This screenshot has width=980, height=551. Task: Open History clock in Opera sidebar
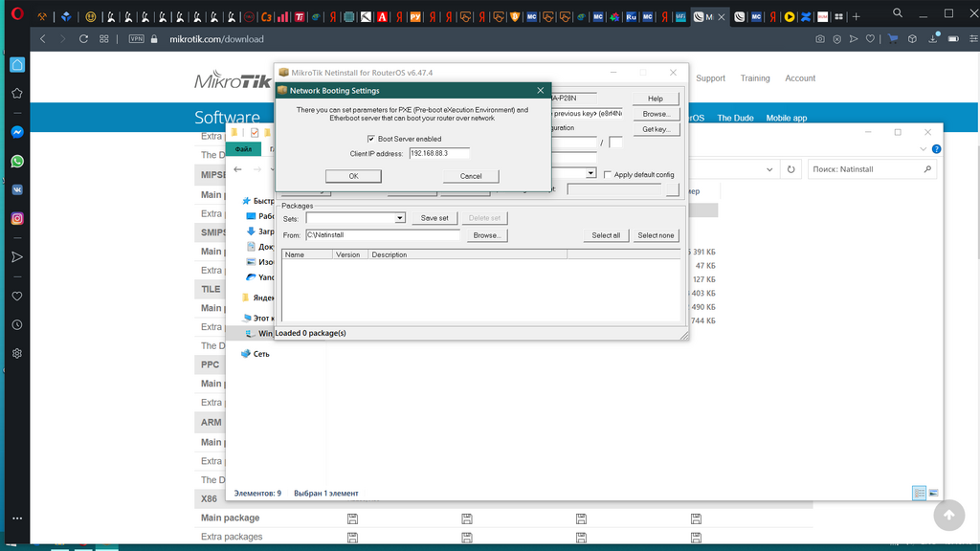(x=17, y=325)
